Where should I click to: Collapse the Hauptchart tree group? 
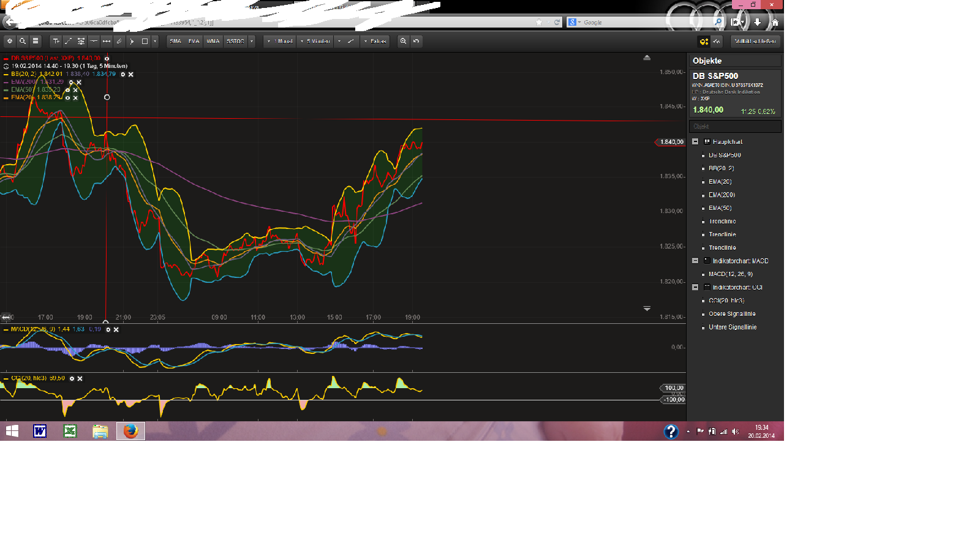(x=695, y=141)
